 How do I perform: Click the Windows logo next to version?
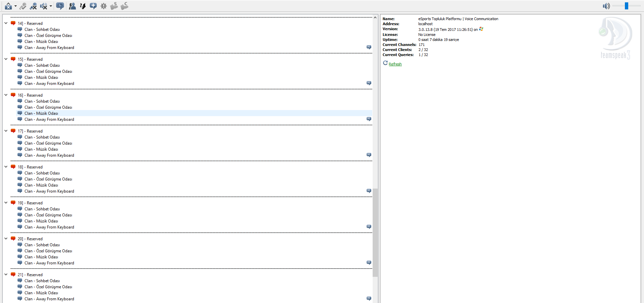coord(481,29)
